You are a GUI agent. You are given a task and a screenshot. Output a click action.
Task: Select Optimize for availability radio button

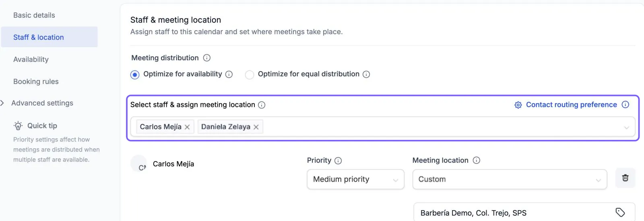pyautogui.click(x=135, y=75)
